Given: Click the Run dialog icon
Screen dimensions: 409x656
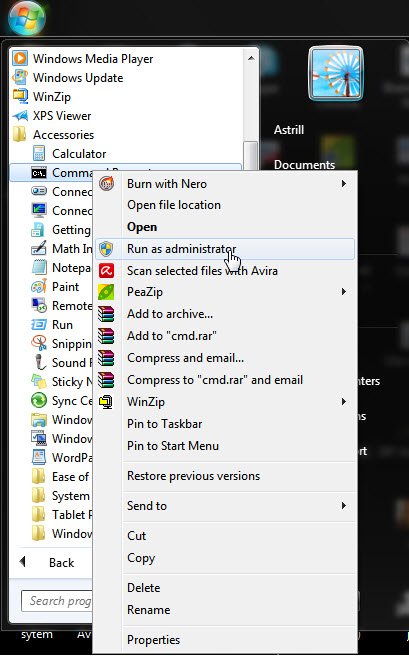Looking at the screenshot, I should tap(39, 325).
